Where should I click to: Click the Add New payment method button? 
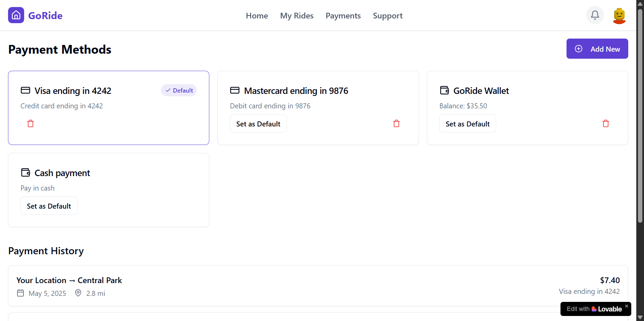pos(597,49)
